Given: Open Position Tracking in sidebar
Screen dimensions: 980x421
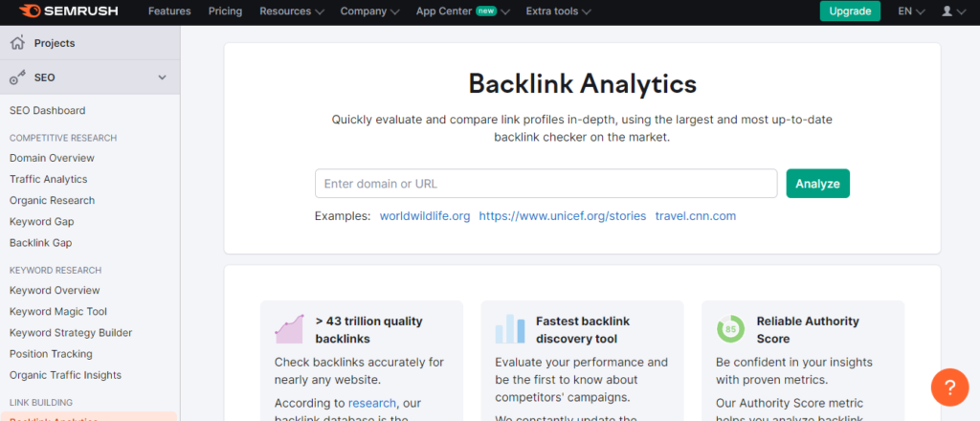Looking at the screenshot, I should pyautogui.click(x=51, y=354).
